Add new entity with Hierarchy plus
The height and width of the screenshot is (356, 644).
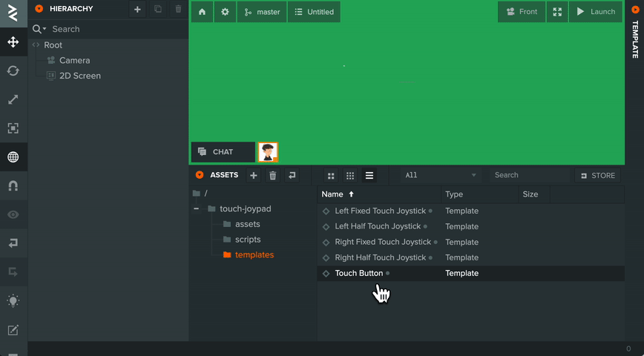(137, 9)
